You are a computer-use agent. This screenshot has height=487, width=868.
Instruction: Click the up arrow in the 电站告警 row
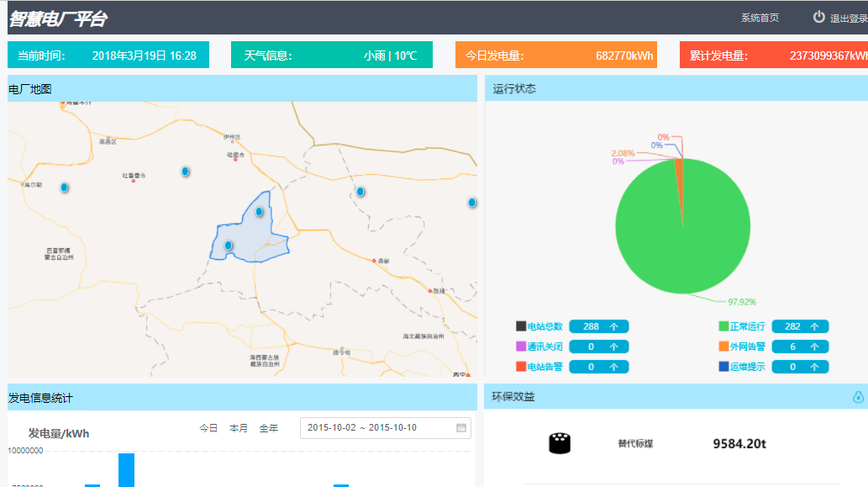pos(614,367)
